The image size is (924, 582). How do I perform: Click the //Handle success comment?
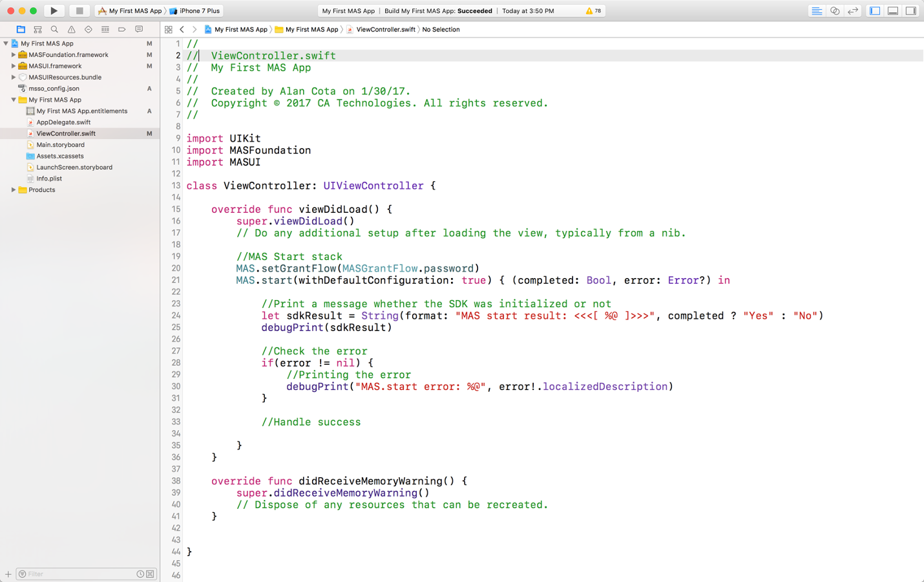click(x=311, y=422)
